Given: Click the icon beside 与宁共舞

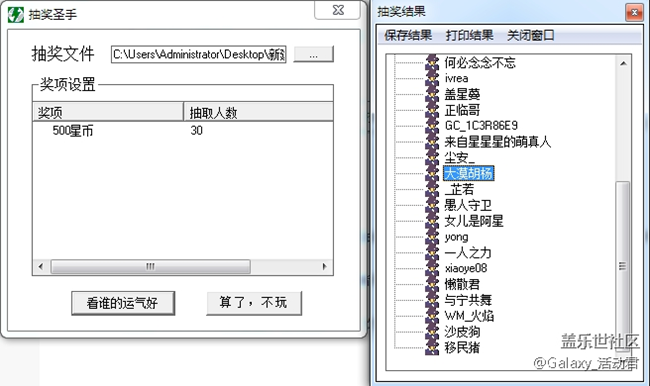Looking at the screenshot, I should click(432, 300).
